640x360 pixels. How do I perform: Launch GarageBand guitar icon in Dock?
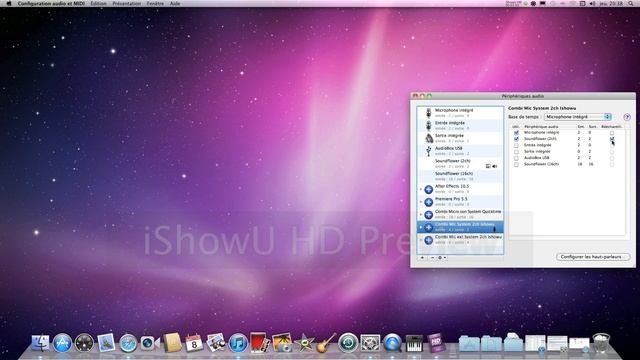tap(326, 343)
